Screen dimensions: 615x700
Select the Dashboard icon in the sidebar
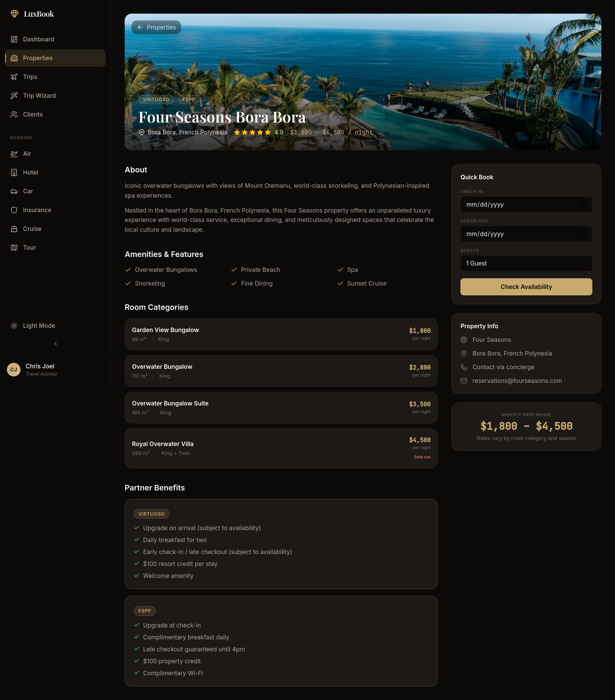coord(14,39)
